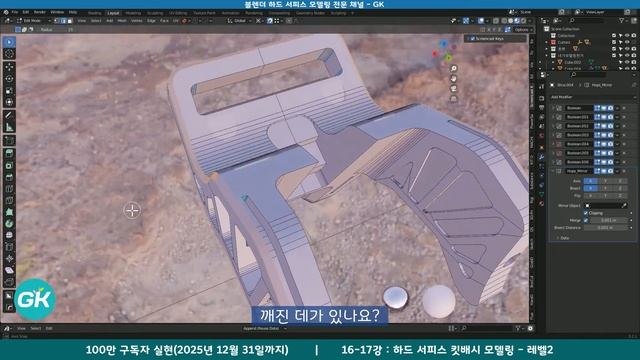
Task: Select the Scale tool
Action: (9, 91)
